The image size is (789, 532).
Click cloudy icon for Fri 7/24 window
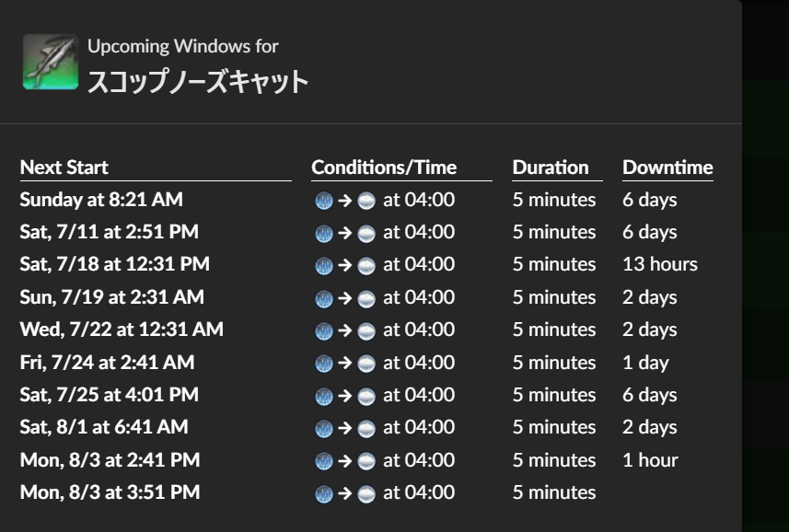(366, 364)
